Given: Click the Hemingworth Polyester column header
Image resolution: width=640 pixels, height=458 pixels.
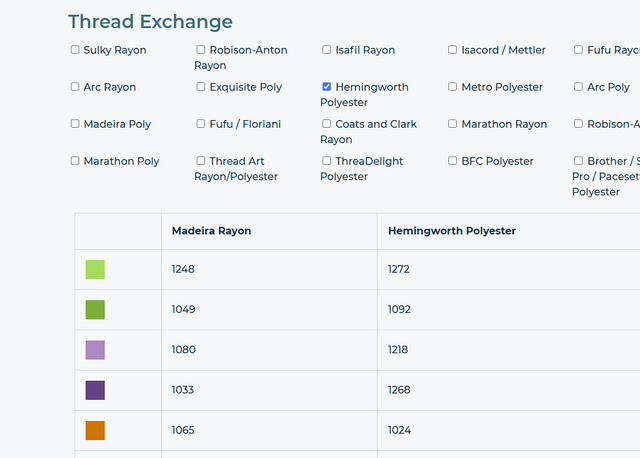Looking at the screenshot, I should click(x=452, y=231).
